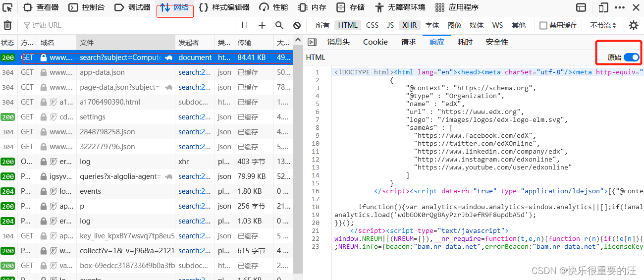This screenshot has height=280, width=644.
Task: Open responsive design mode icon
Action: click(x=603, y=7)
